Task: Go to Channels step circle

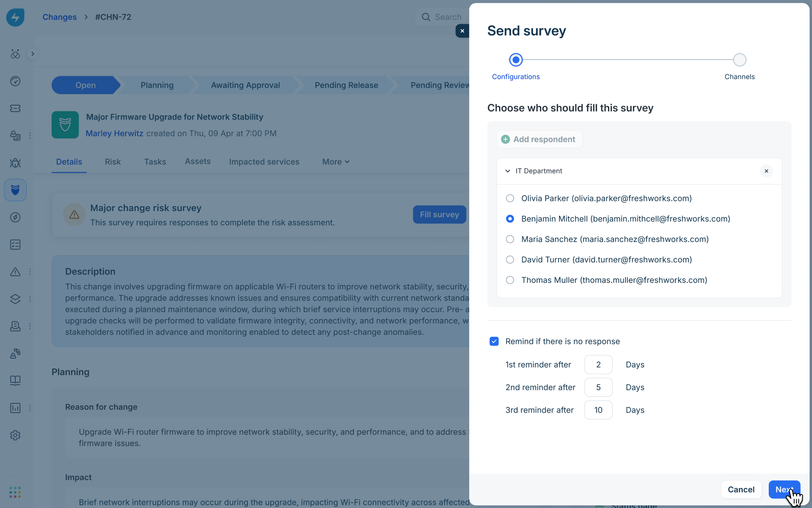Action: [x=739, y=60]
